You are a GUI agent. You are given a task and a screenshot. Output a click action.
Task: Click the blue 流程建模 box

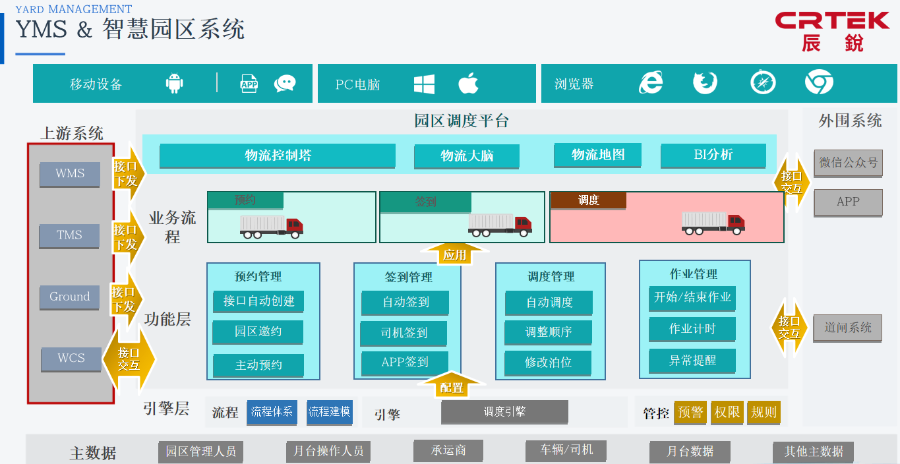[329, 412]
